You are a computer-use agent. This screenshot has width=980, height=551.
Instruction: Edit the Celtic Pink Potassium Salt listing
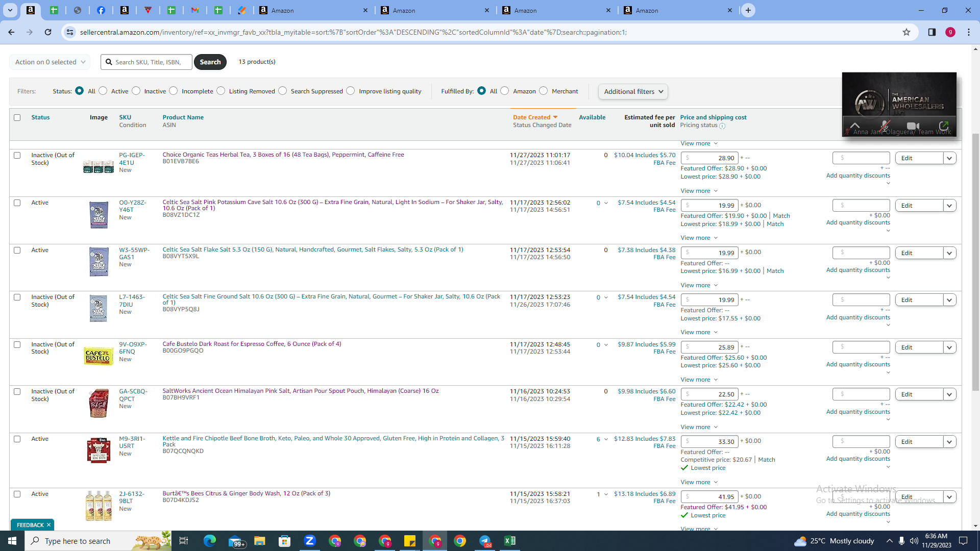click(919, 206)
